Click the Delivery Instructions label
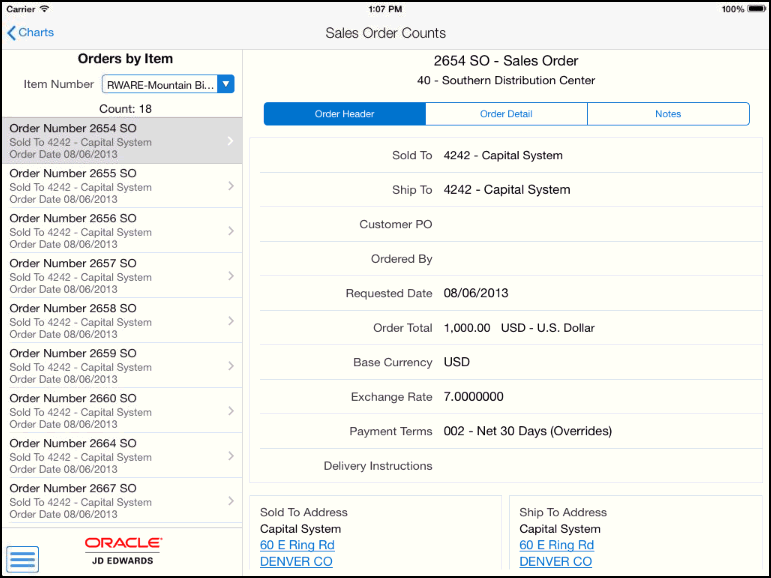 click(x=378, y=466)
